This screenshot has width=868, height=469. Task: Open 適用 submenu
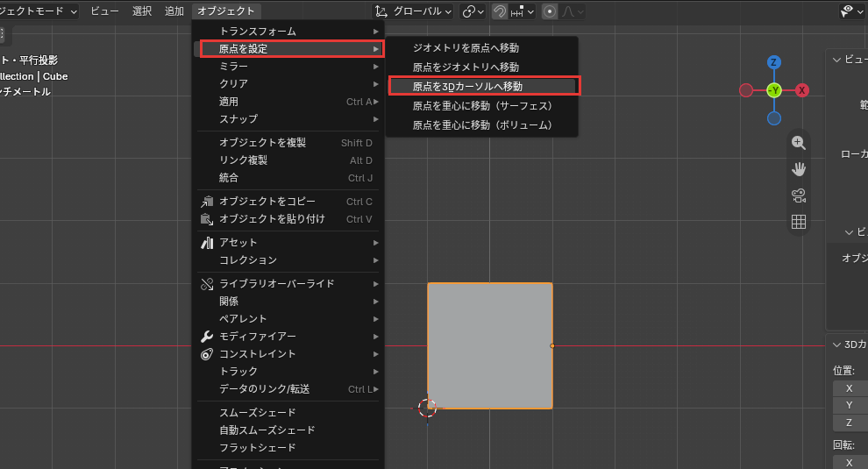(288, 102)
